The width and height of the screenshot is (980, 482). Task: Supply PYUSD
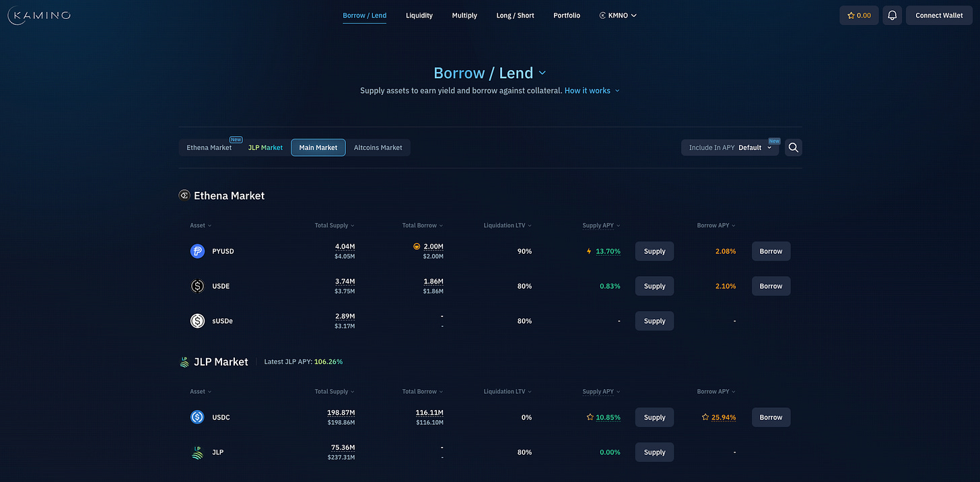(654, 251)
